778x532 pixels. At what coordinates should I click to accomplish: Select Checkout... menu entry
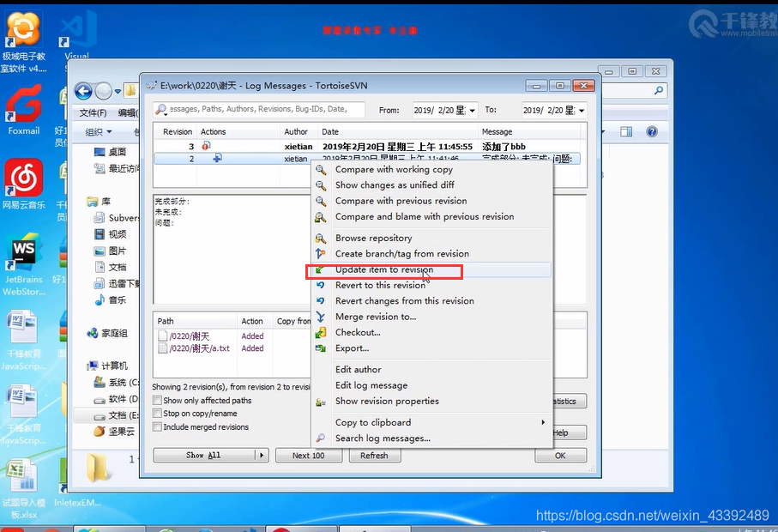point(358,333)
